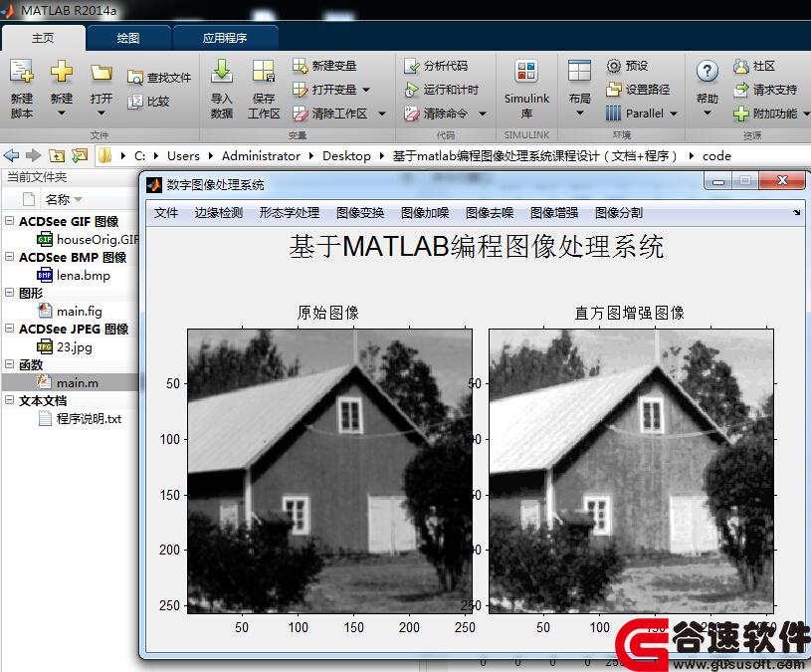Open dropdown arrow under New (新建)
This screenshot has height=672, width=811.
click(61, 113)
